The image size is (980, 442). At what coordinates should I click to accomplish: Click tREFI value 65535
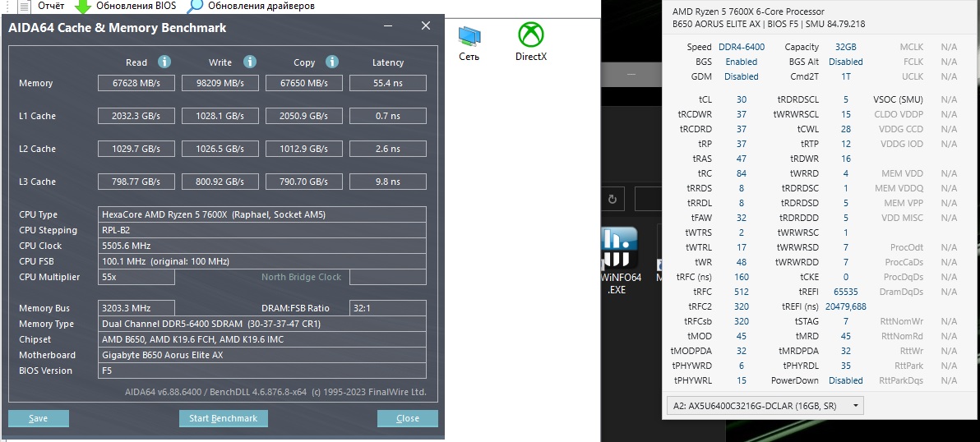(846, 292)
